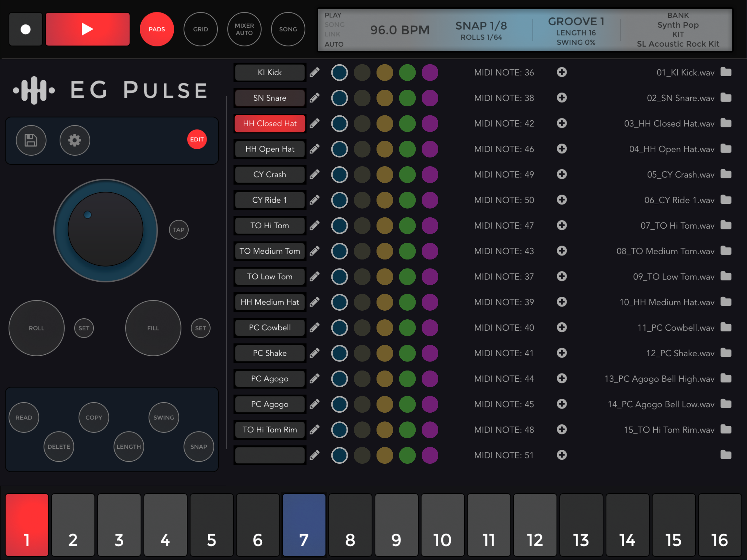The width and height of the screenshot is (747, 560).
Task: Click plus icon for MIDI NOTE 42
Action: coord(562,123)
